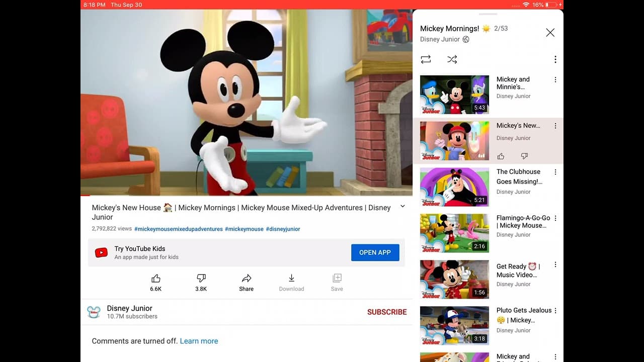Play Pluto Gets Jealous thumbnail
This screenshot has height=362, width=644.
454,326
